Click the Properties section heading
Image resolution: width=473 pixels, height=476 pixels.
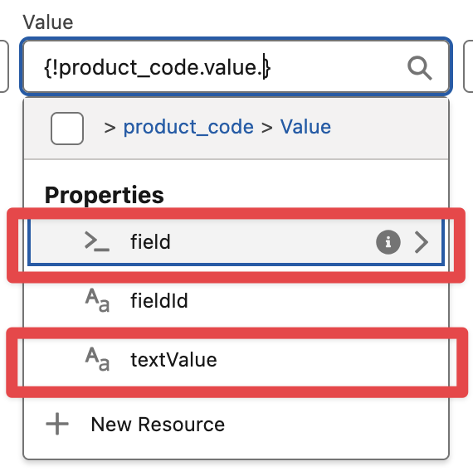[x=105, y=195]
